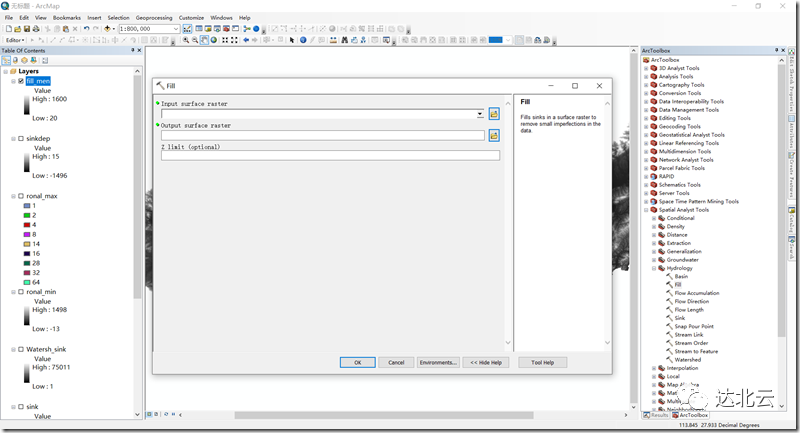Click the Tool Help button
The height and width of the screenshot is (433, 800).
pyautogui.click(x=542, y=363)
